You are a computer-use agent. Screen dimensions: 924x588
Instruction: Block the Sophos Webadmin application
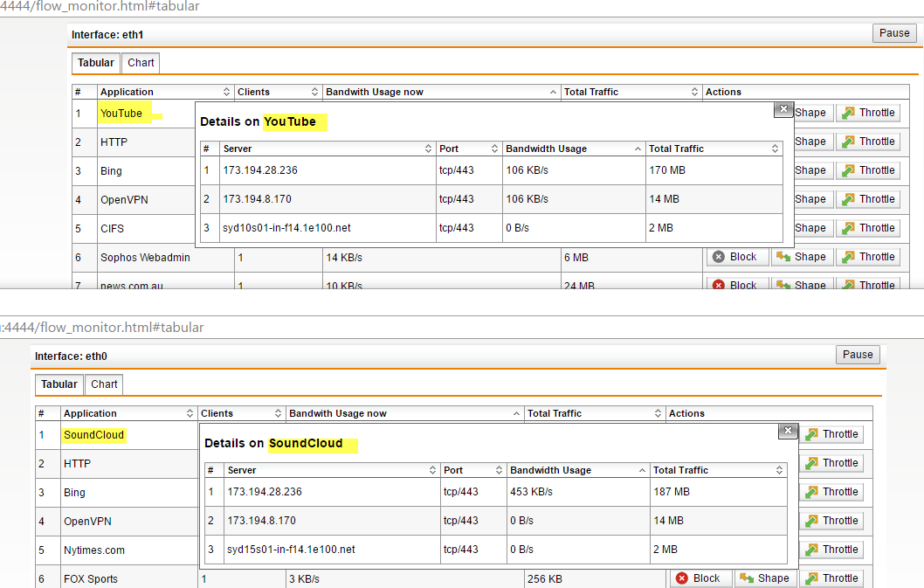pos(738,257)
